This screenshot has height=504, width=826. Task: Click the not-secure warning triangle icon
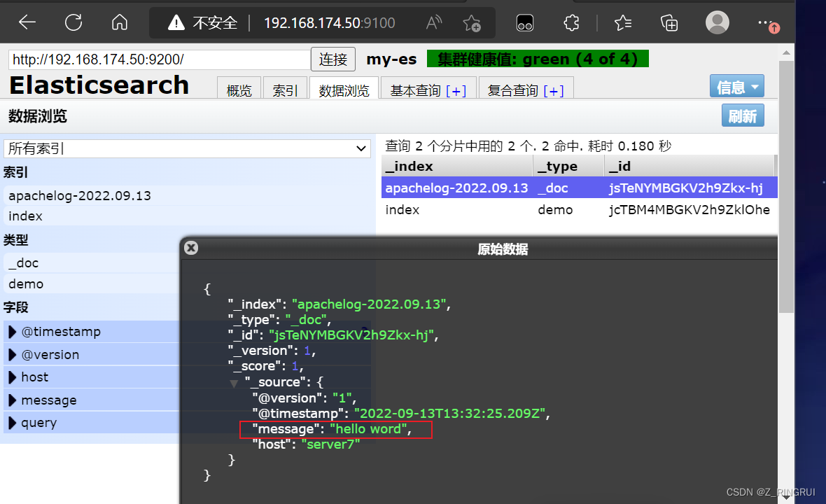click(x=176, y=22)
